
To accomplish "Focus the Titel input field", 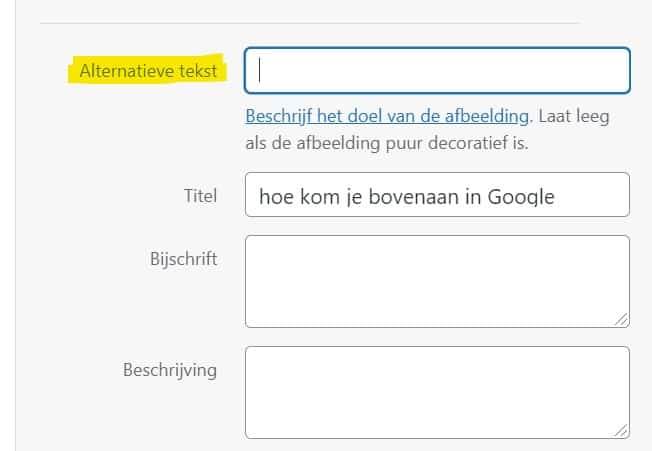I will (x=437, y=195).
